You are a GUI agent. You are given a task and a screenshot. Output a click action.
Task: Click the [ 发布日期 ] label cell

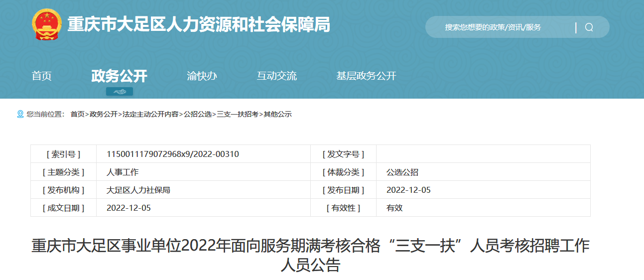pos(344,190)
